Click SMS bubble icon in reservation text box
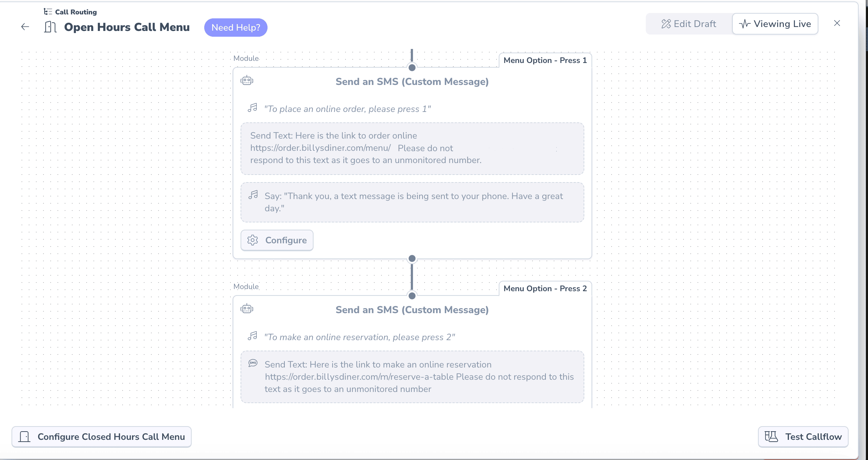 click(x=253, y=363)
